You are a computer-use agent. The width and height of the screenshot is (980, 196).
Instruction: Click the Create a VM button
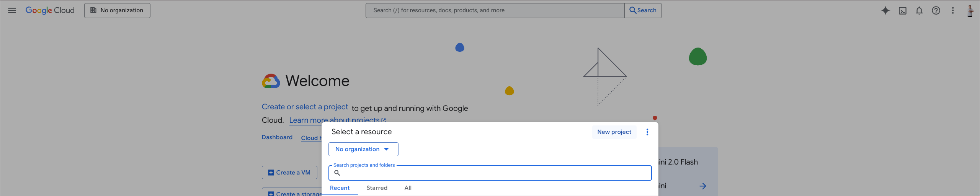tap(289, 173)
